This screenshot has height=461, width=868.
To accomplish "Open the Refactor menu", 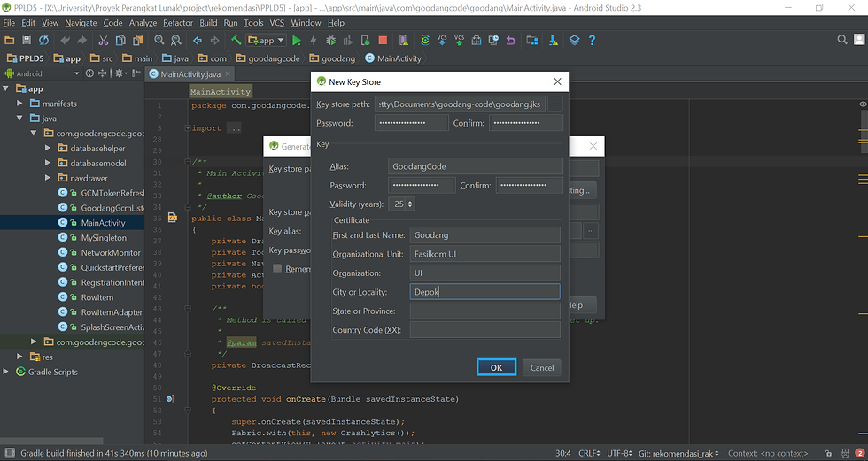I will [x=178, y=23].
